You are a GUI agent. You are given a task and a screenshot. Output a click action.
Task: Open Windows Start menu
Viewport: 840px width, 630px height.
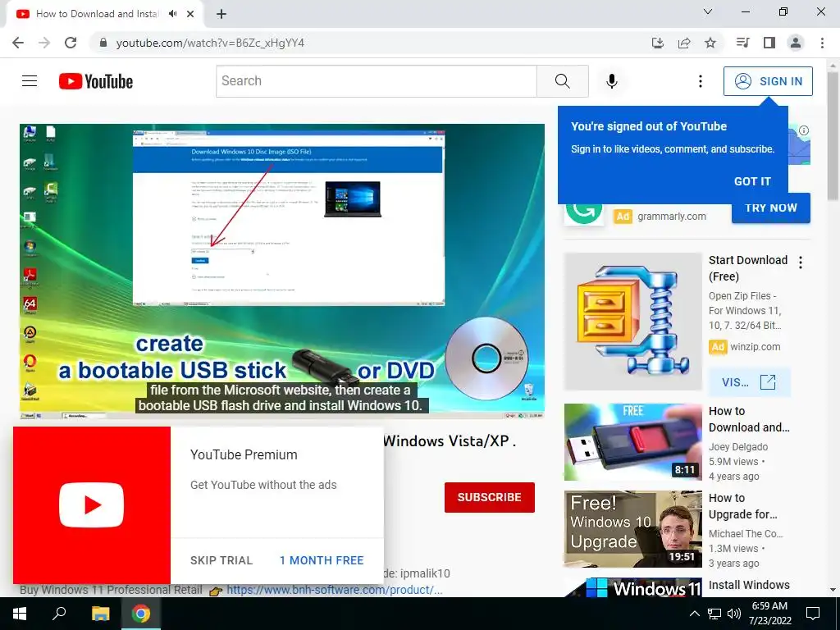[x=20, y=614]
